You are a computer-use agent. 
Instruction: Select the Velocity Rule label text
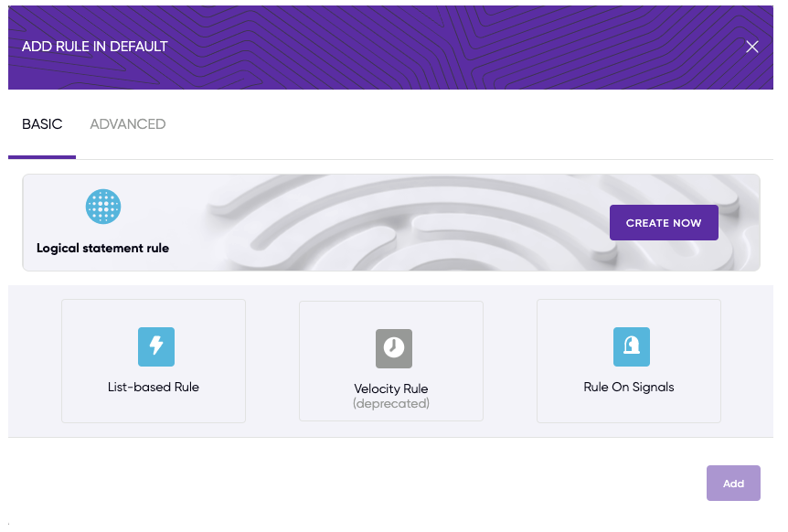[391, 388]
